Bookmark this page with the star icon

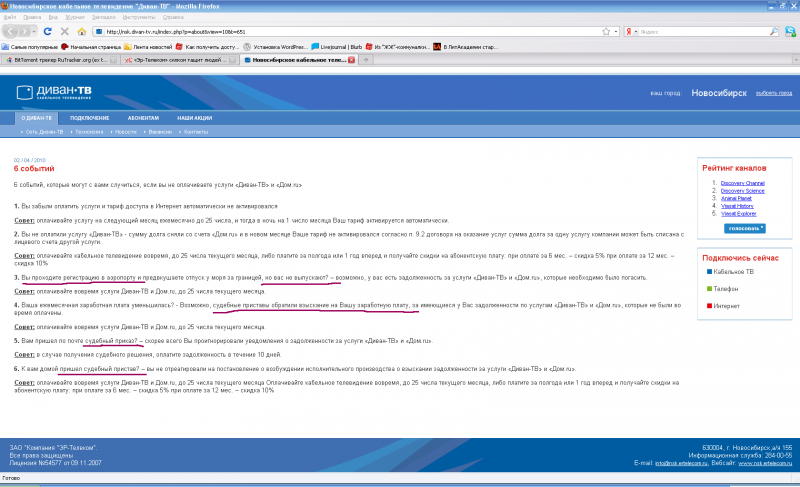604,32
